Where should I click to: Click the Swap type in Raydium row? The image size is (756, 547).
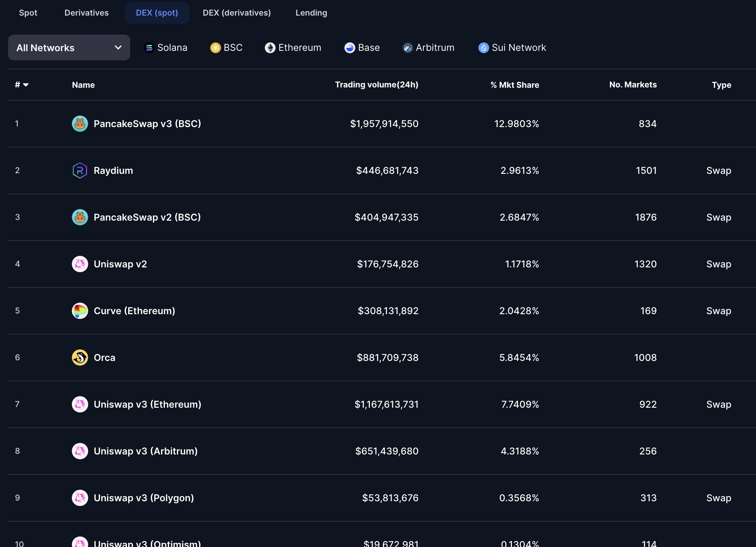point(719,170)
